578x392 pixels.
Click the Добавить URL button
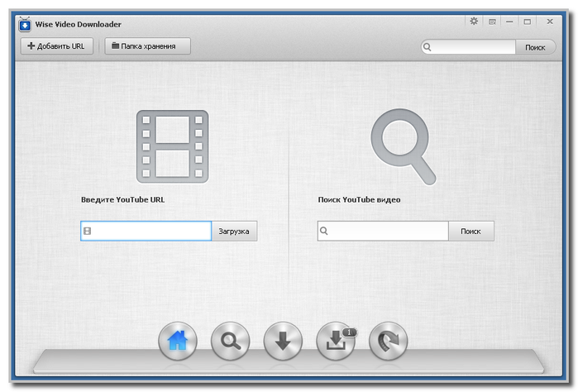pyautogui.click(x=57, y=46)
